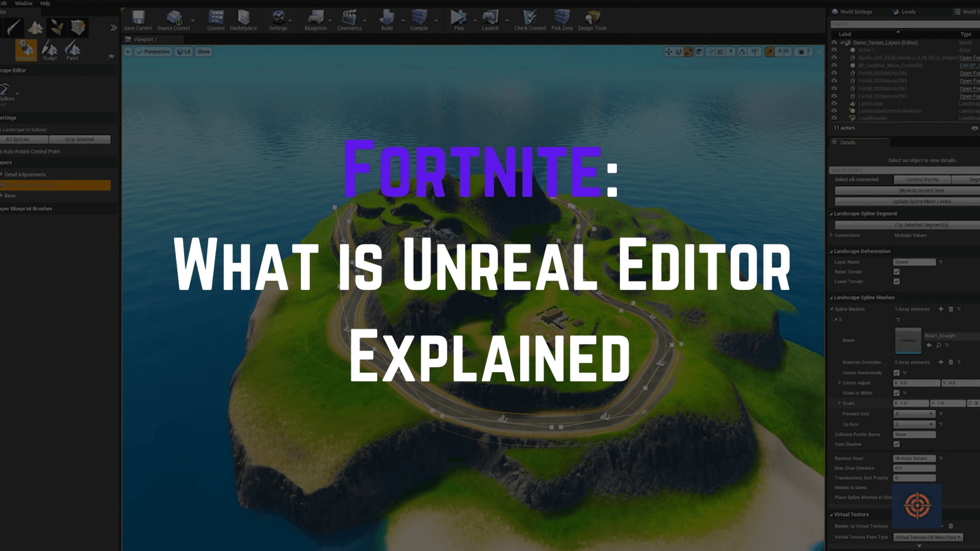Open the viewport Perspective dropdown

[x=154, y=52]
